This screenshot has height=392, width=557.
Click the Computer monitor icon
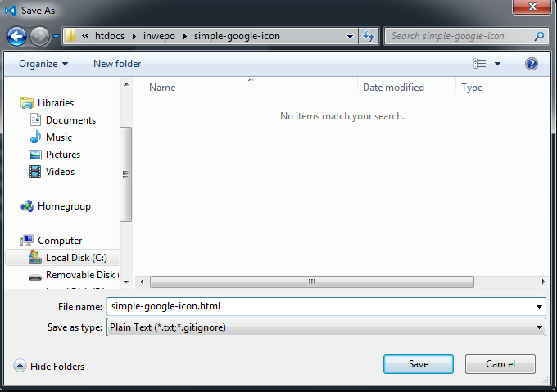27,240
